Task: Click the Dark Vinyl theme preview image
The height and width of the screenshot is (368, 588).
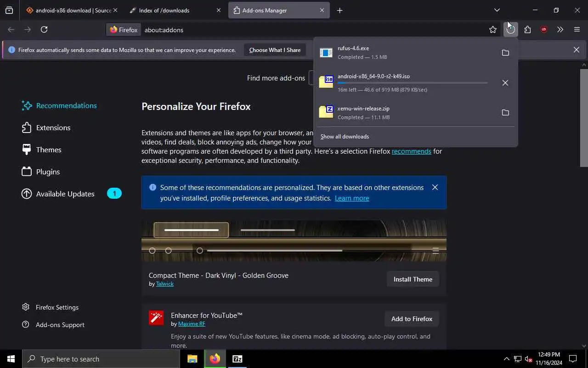Action: click(294, 241)
